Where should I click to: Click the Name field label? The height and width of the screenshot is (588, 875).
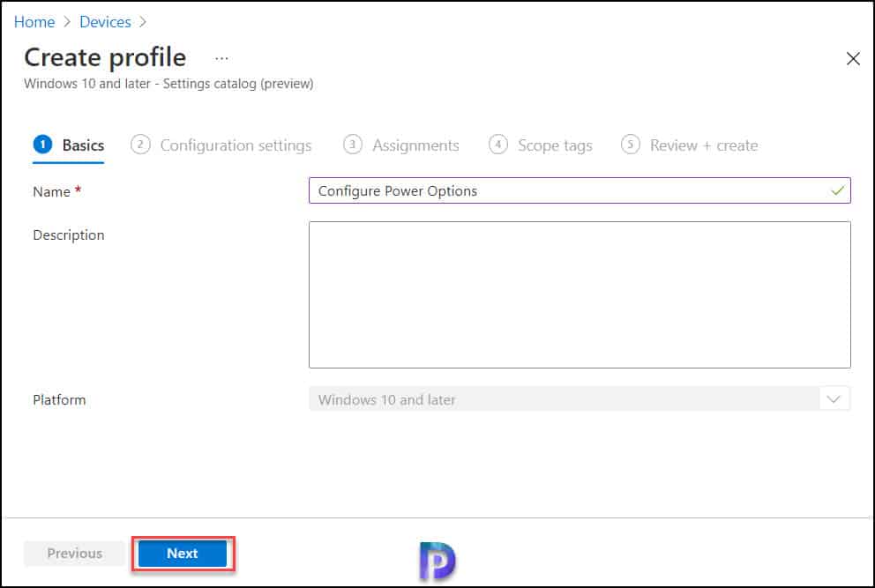[51, 192]
